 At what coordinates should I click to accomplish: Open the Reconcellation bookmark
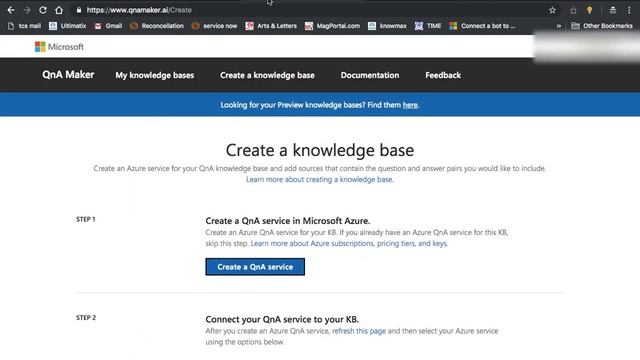157,26
